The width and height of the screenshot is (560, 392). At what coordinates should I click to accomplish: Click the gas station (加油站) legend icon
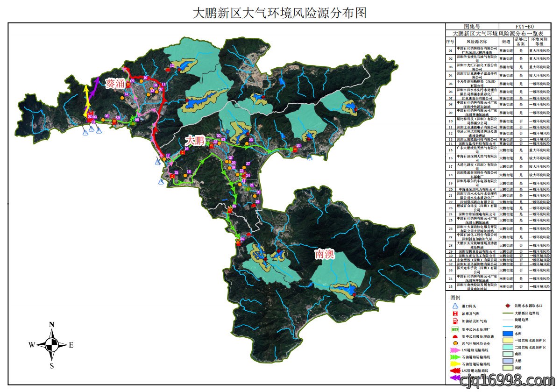(x=455, y=321)
